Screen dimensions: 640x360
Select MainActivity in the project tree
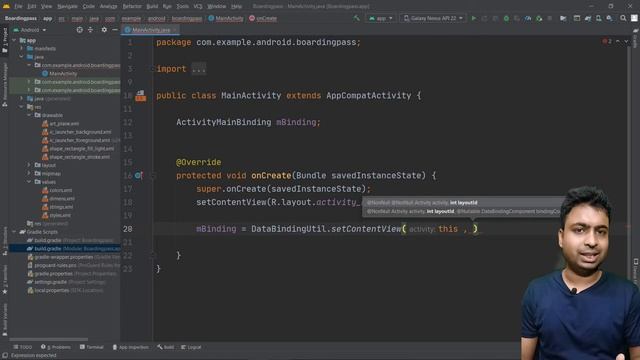(60, 74)
